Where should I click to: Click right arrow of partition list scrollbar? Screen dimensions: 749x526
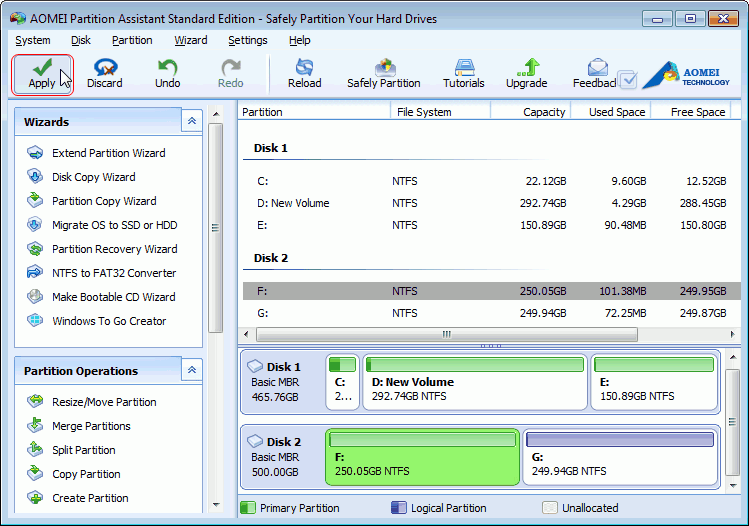click(x=733, y=334)
